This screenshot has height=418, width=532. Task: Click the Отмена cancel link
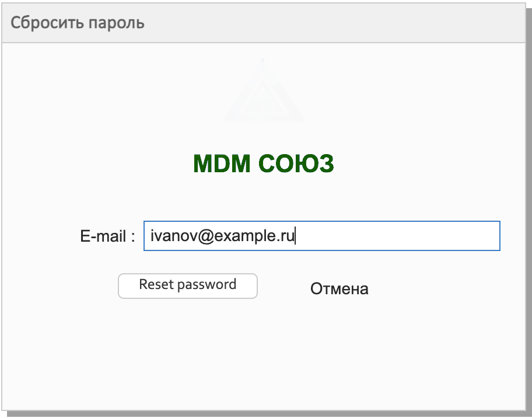tap(339, 288)
